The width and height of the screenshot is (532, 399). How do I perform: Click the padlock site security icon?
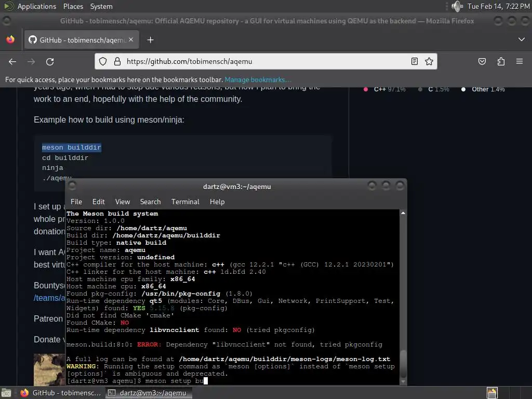(x=117, y=61)
